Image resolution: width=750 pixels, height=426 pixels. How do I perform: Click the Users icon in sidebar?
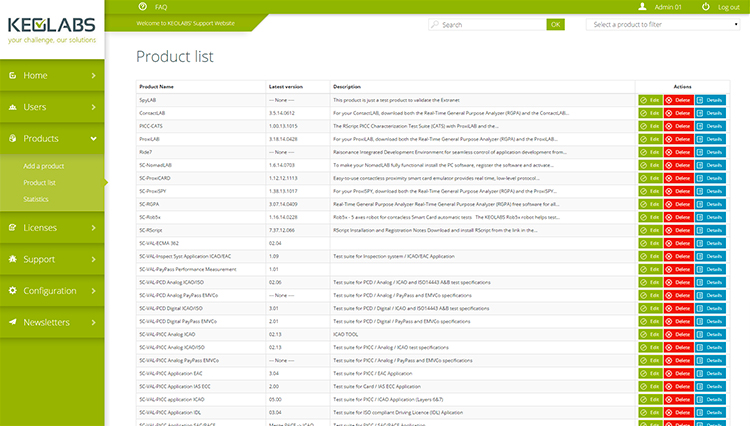[13, 107]
